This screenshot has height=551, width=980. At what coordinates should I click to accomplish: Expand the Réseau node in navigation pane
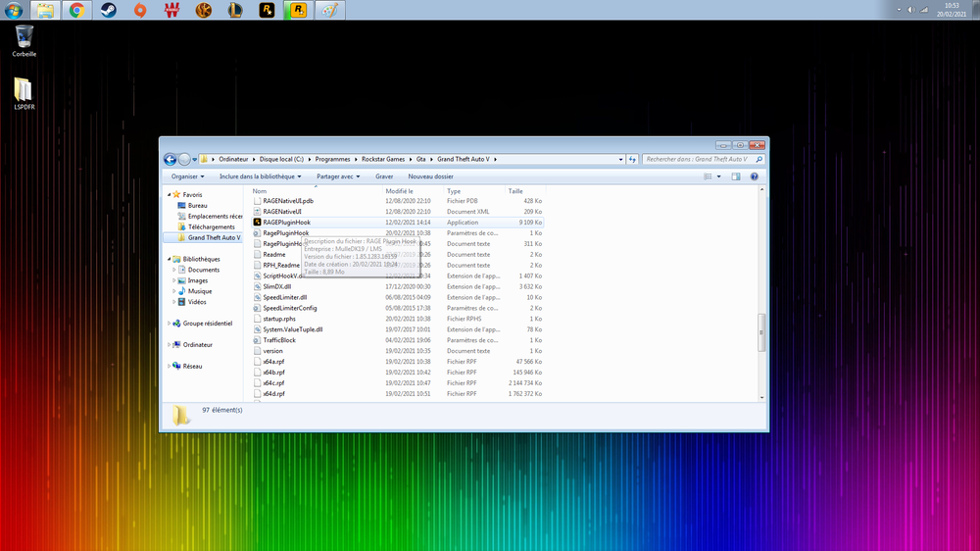tap(169, 366)
